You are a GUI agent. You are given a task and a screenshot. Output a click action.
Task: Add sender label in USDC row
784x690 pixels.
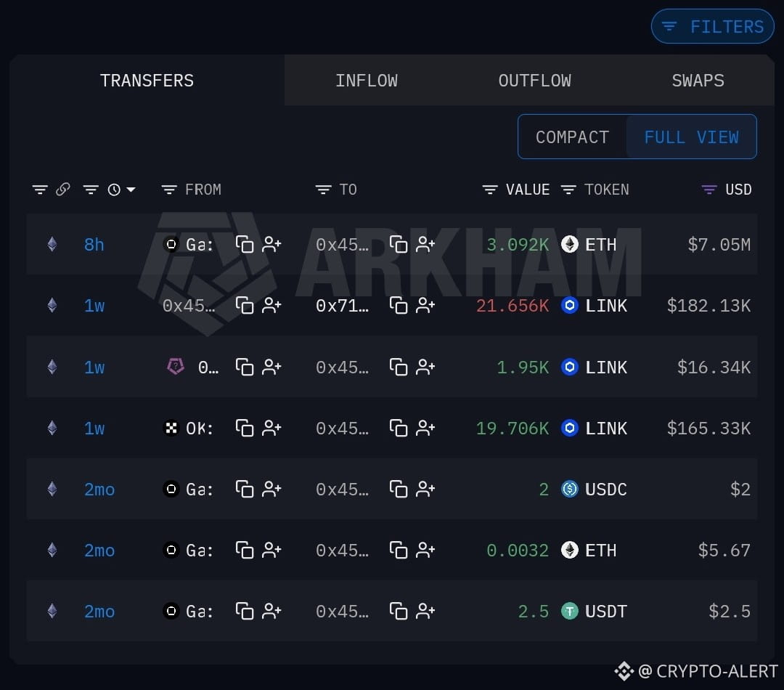click(271, 489)
